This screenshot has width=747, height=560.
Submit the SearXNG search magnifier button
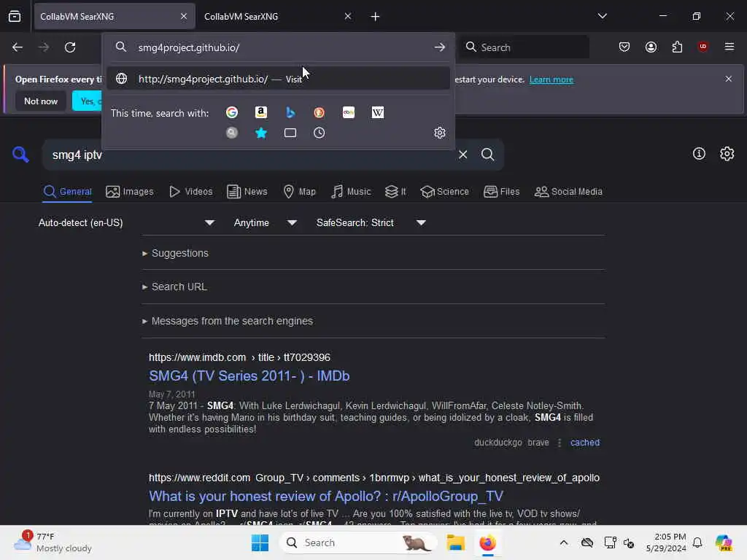pyautogui.click(x=488, y=155)
